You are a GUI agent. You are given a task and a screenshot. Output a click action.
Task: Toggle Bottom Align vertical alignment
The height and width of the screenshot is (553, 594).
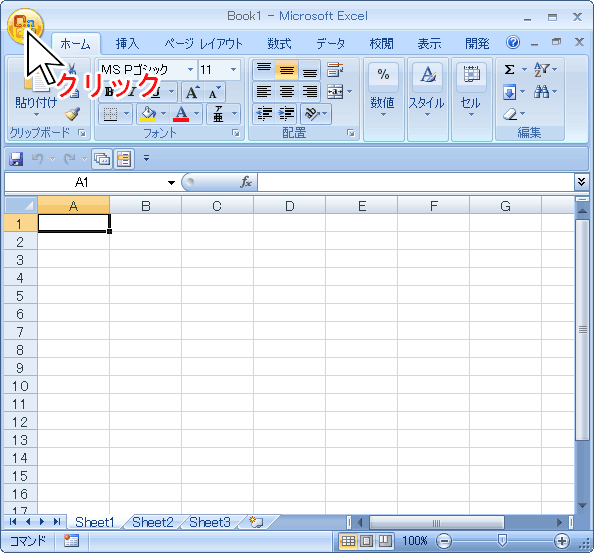[x=310, y=70]
